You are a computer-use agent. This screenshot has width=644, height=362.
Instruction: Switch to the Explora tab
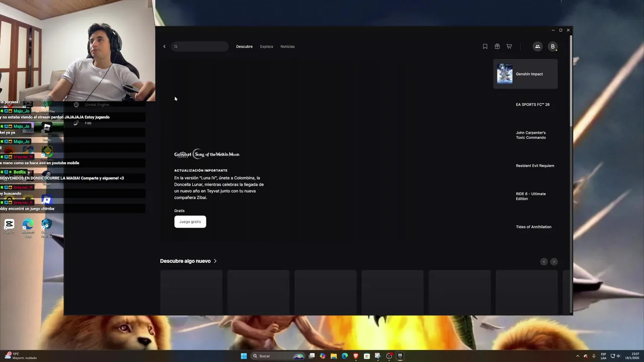tap(267, 46)
